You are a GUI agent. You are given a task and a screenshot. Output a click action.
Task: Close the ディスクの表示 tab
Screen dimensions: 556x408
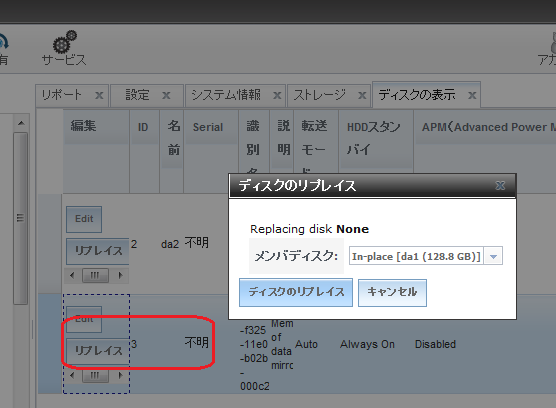(472, 95)
